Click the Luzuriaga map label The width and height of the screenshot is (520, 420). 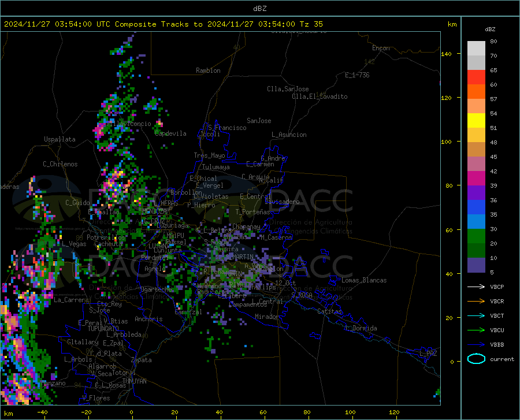pos(172,226)
